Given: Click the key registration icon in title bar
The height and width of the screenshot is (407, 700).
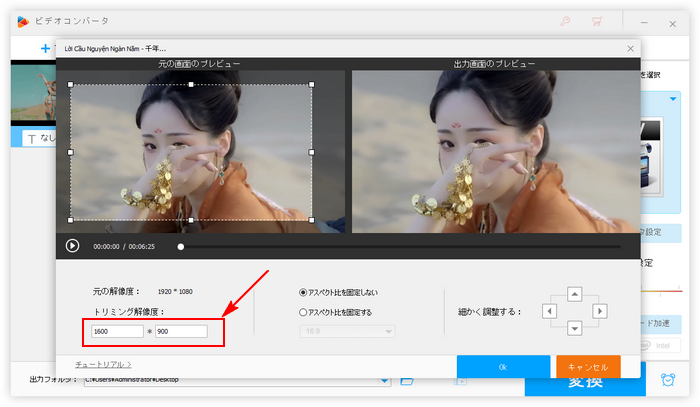Looking at the screenshot, I should click(565, 21).
